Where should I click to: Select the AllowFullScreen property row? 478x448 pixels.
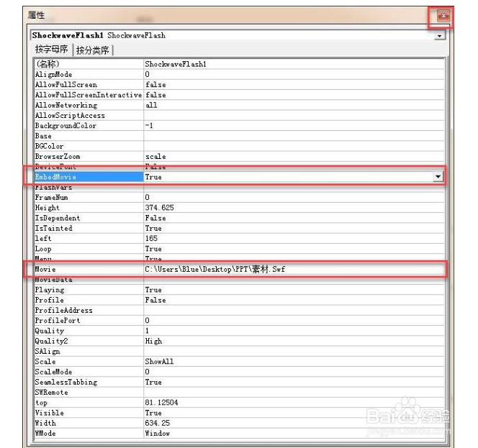coord(239,85)
